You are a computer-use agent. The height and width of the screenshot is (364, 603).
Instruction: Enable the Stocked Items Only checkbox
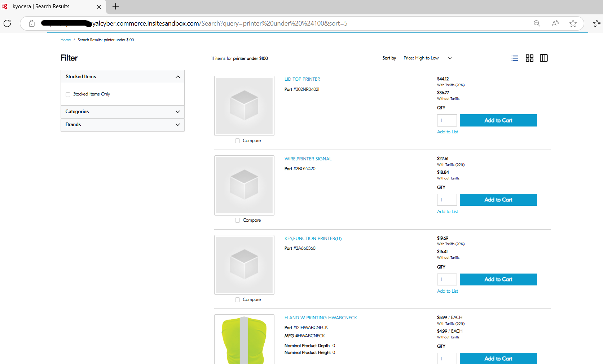[68, 94]
